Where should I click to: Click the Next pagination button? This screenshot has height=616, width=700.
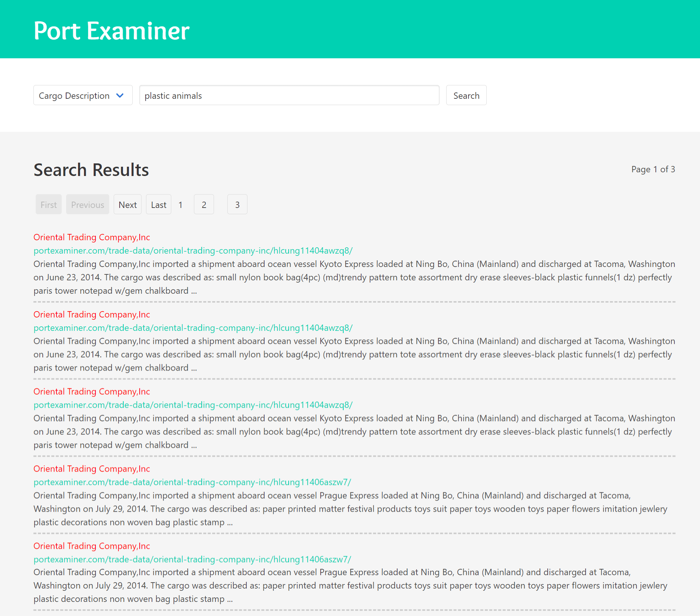(x=127, y=205)
